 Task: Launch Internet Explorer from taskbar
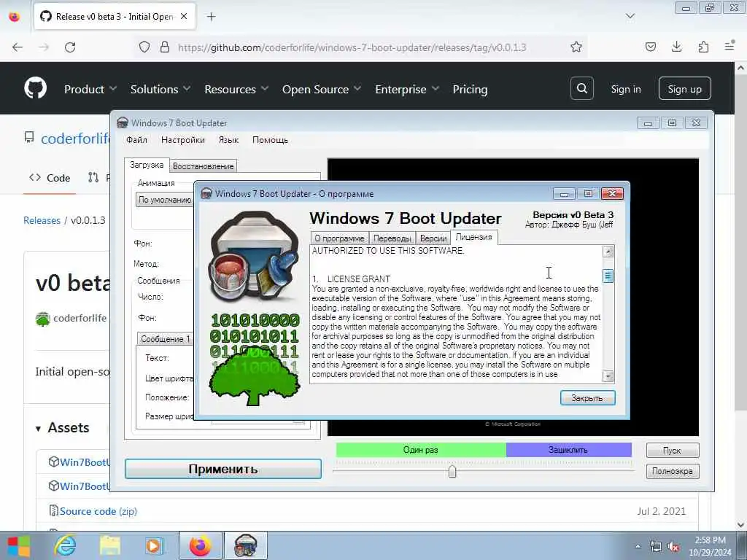65,545
